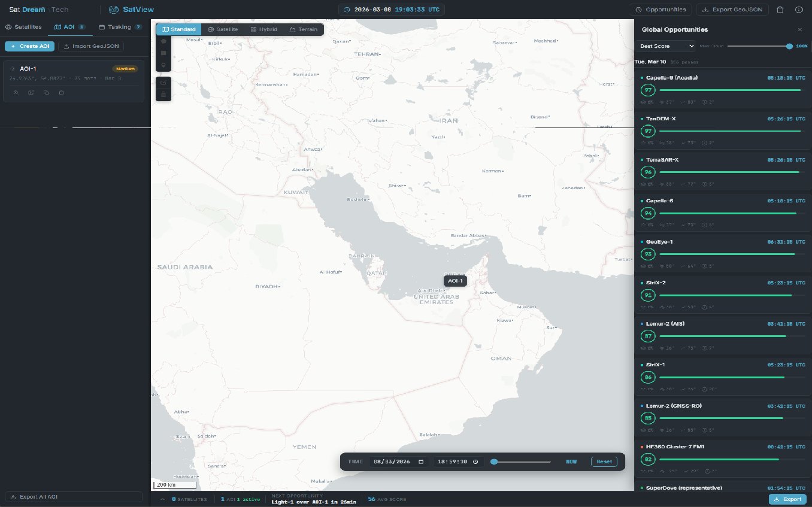
Task: Click the trash icon in top bar
Action: [x=780, y=10]
